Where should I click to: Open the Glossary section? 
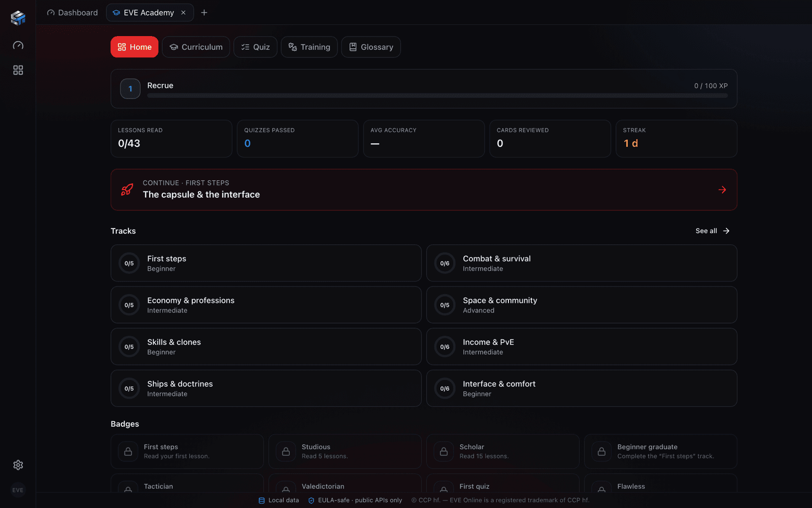point(371,47)
